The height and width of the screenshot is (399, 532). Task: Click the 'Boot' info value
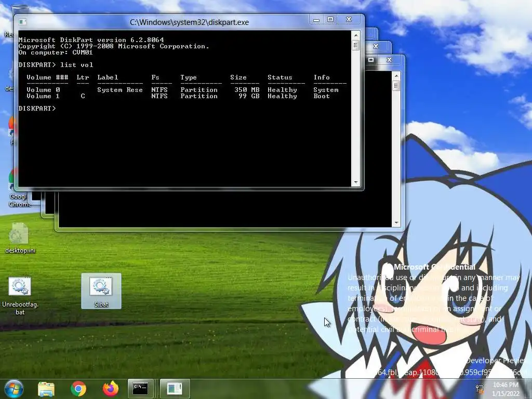point(322,96)
